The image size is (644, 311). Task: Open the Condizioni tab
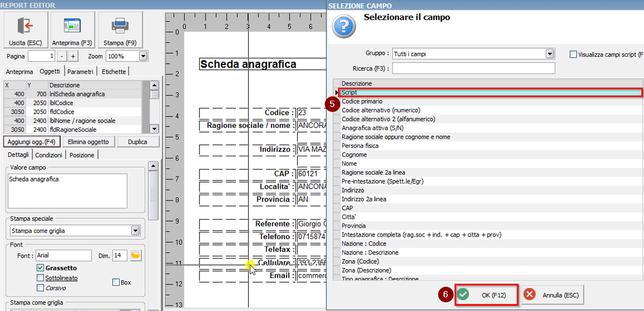click(50, 155)
